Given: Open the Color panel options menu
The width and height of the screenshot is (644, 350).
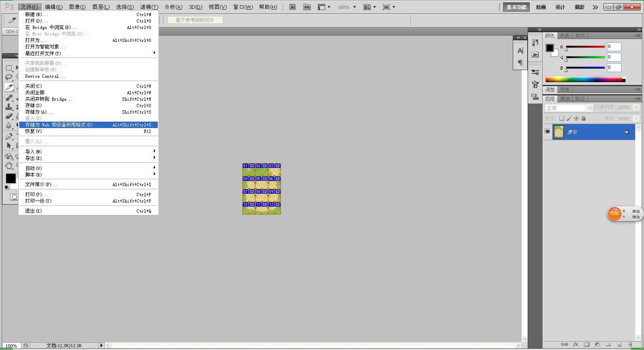Looking at the screenshot, I should pos(638,35).
